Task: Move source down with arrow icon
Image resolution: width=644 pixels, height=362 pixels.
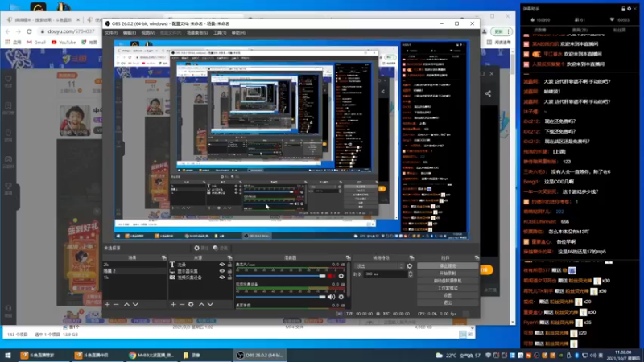Action: [x=210, y=305]
